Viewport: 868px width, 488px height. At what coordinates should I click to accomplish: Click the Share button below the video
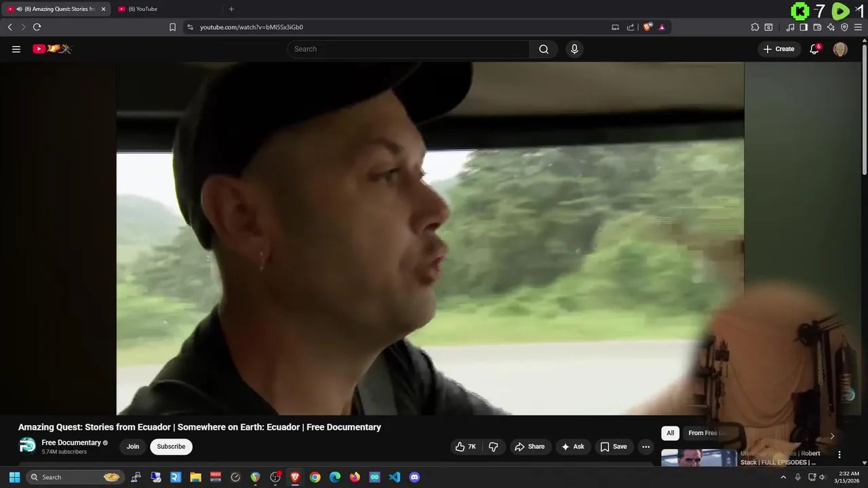pos(530,447)
